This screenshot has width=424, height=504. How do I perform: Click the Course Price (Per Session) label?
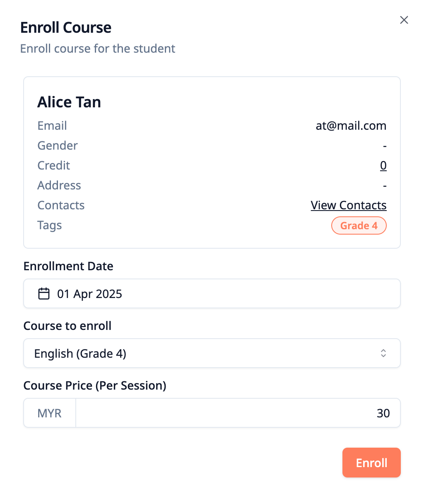click(95, 385)
